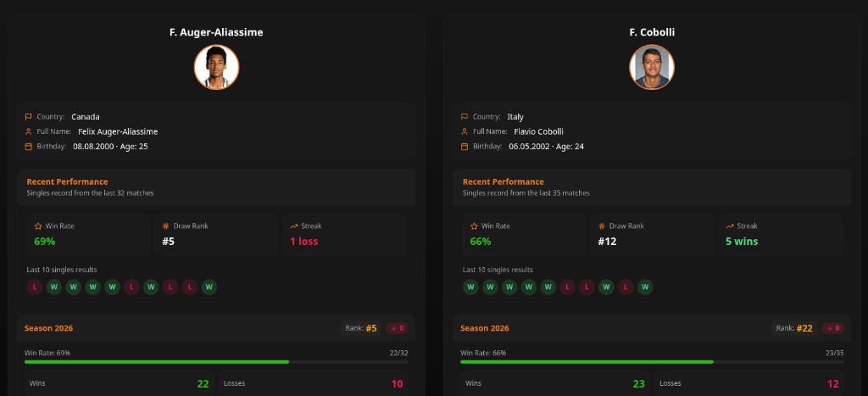Click the full name Flavio Cobolli
The height and width of the screenshot is (396, 868).
point(538,131)
